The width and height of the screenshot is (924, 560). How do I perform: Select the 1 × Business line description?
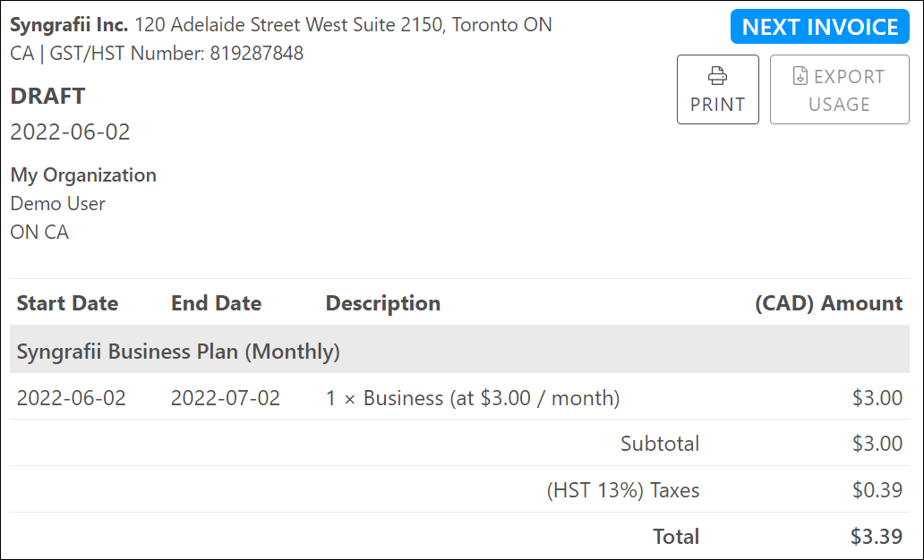(472, 398)
